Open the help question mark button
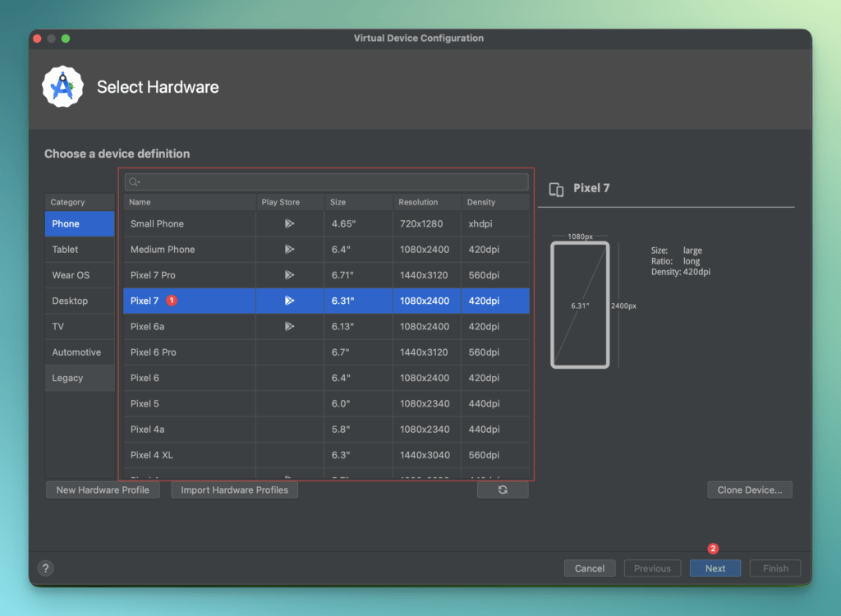This screenshot has height=616, width=841. [x=46, y=568]
